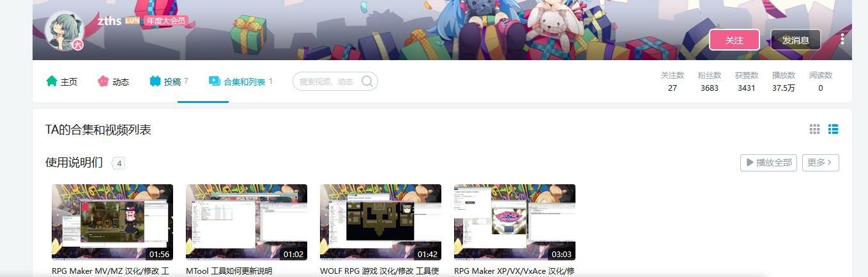868x277 pixels.
Task: Open the MTool 工具如何更新说明 video thumbnail
Action: click(x=247, y=222)
